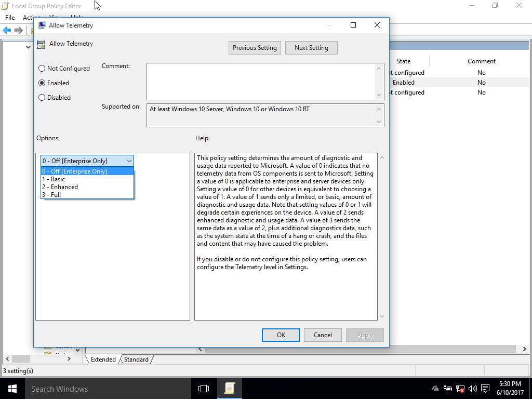The image size is (532, 399).
Task: Click the Cancel button
Action: [323, 335]
